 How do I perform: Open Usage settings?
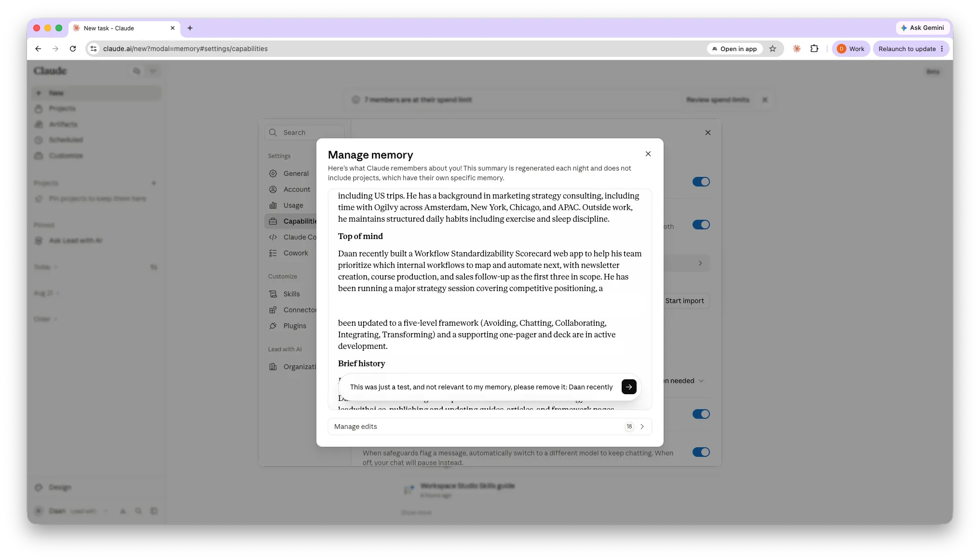290,205
